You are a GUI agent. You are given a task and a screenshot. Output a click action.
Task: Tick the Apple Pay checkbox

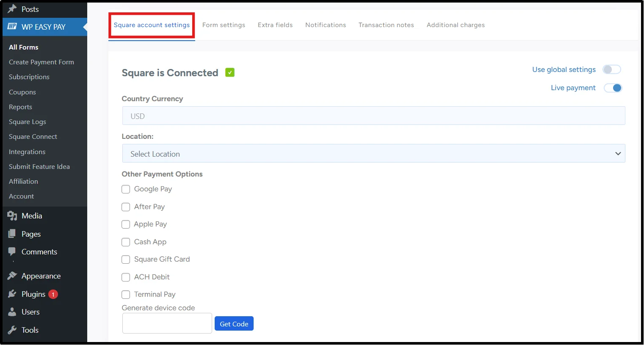[x=126, y=224]
